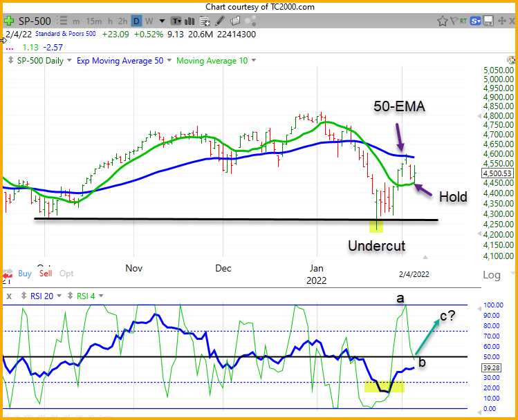
Task: Close the chart panel with X icon
Action: coord(512,21)
